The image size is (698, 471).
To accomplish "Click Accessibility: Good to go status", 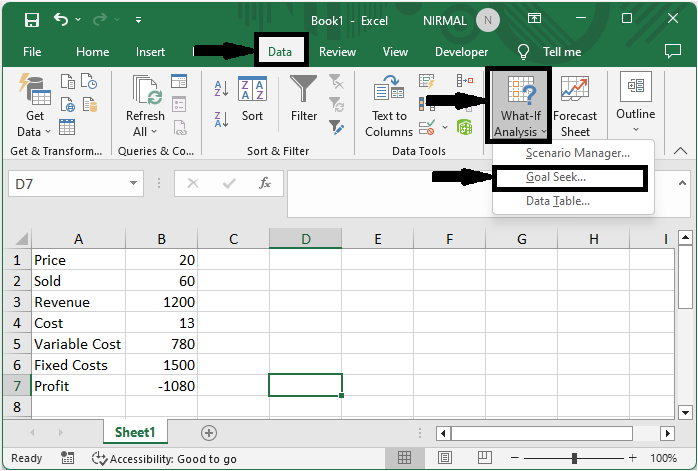I will point(164,459).
